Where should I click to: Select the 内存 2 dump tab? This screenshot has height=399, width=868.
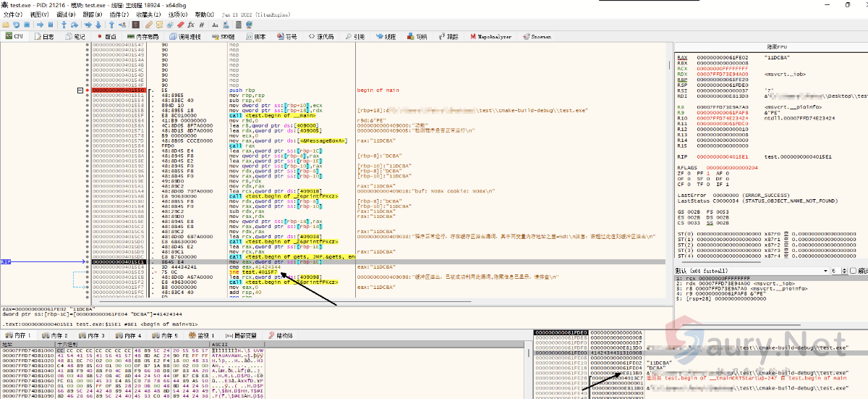click(x=56, y=335)
